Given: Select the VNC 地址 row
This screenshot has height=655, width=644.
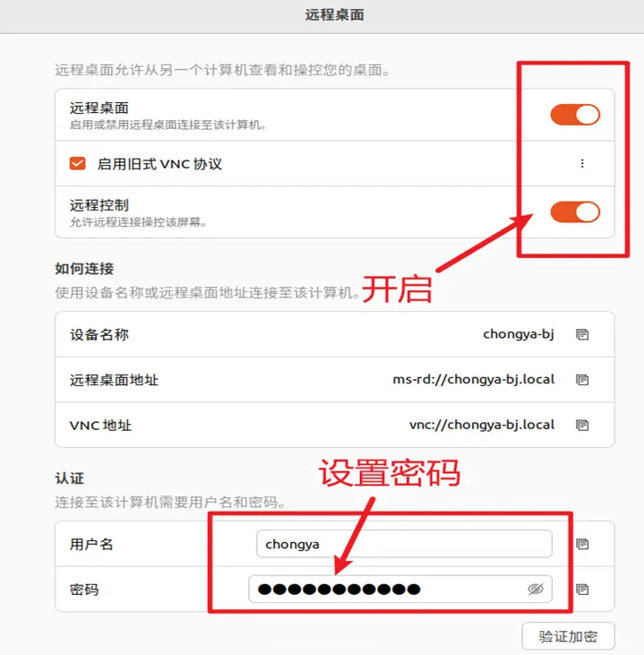Looking at the screenshot, I should pos(334,426).
